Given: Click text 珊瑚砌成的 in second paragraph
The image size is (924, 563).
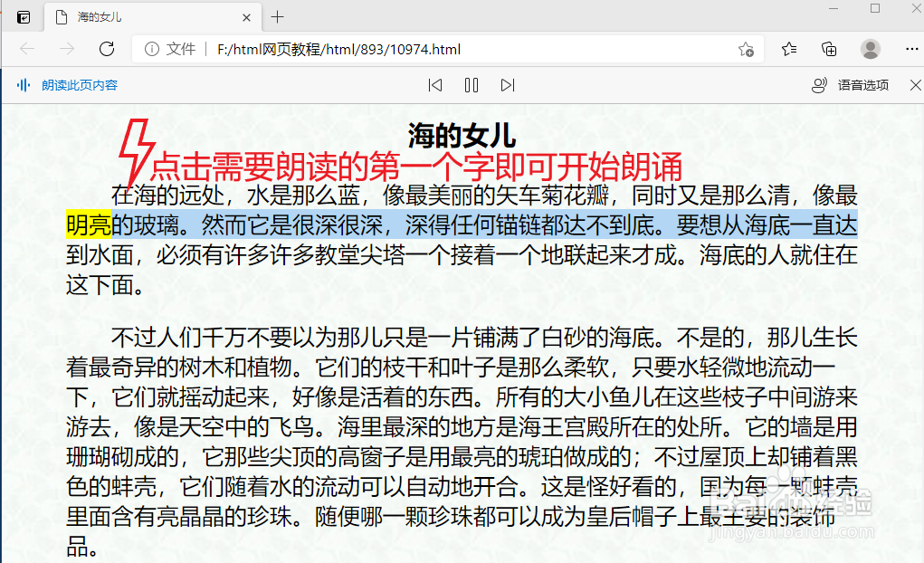Looking at the screenshot, I should tap(122, 457).
